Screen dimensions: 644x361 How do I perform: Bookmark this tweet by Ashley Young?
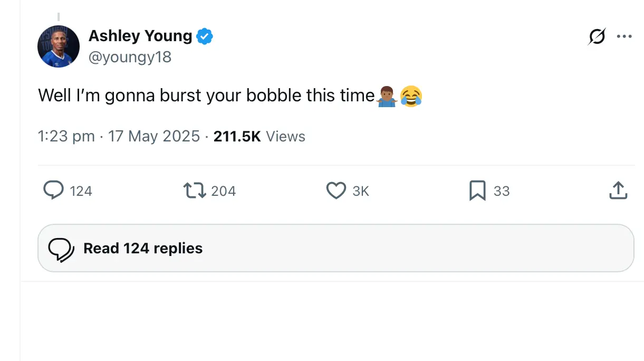(x=477, y=191)
